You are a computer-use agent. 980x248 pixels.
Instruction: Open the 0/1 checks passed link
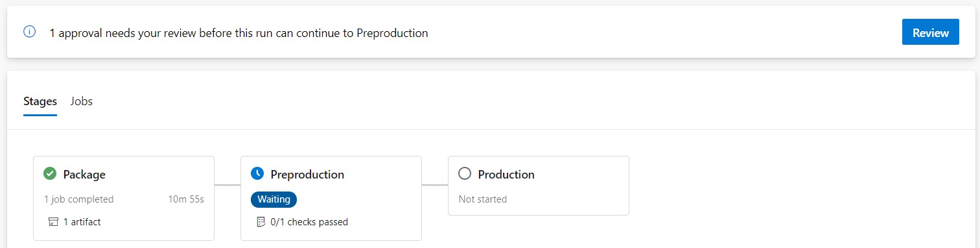tap(309, 222)
